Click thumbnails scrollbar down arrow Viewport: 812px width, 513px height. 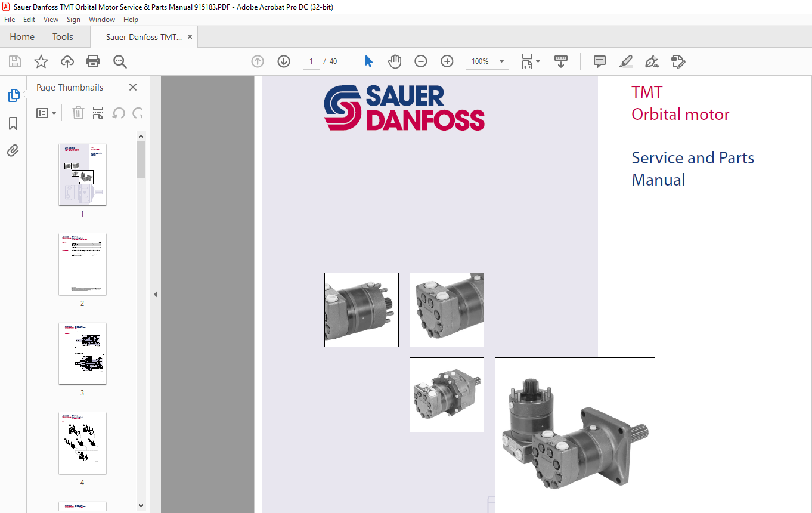point(141,506)
